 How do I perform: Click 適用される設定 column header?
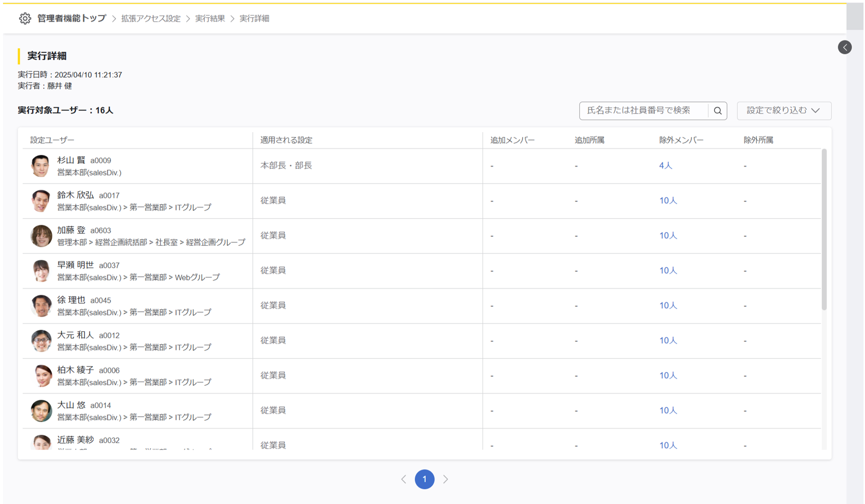tap(286, 140)
